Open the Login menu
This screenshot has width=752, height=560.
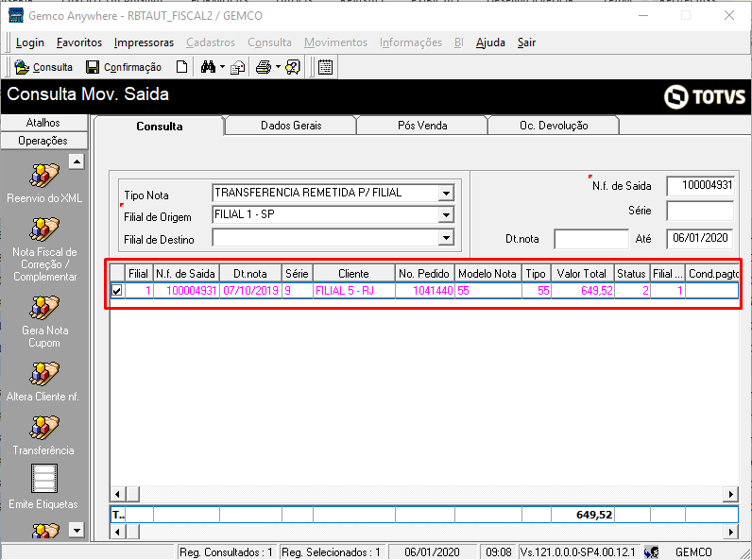[29, 42]
